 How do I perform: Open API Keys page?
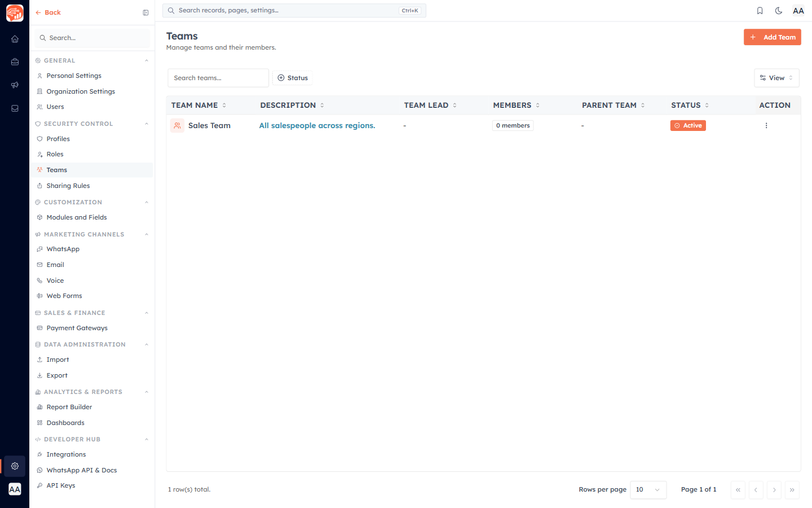click(91, 485)
